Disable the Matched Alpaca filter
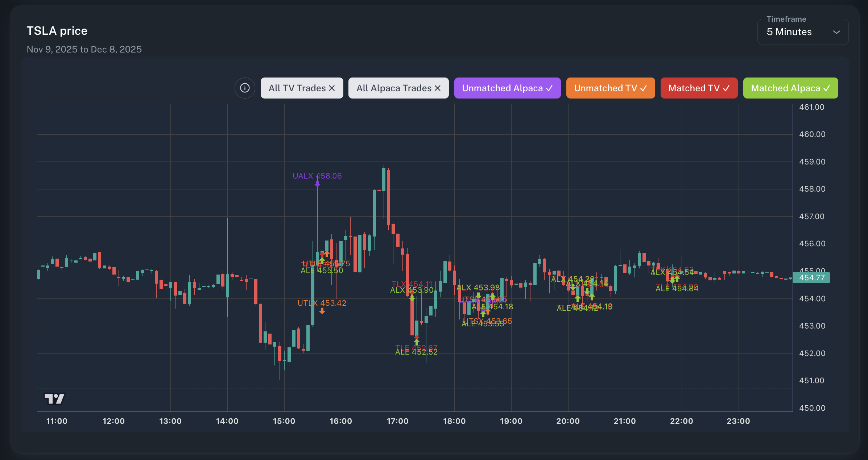Viewport: 868px width, 460px height. (790, 88)
